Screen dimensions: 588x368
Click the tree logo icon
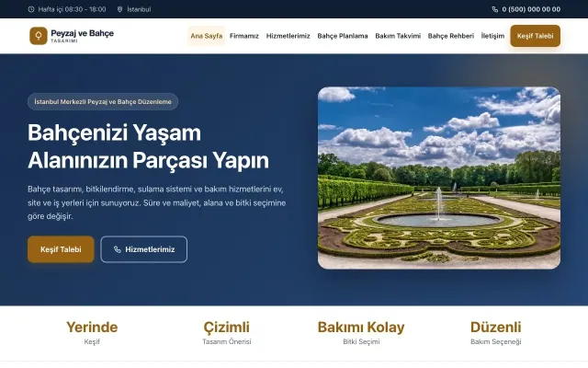(39, 36)
